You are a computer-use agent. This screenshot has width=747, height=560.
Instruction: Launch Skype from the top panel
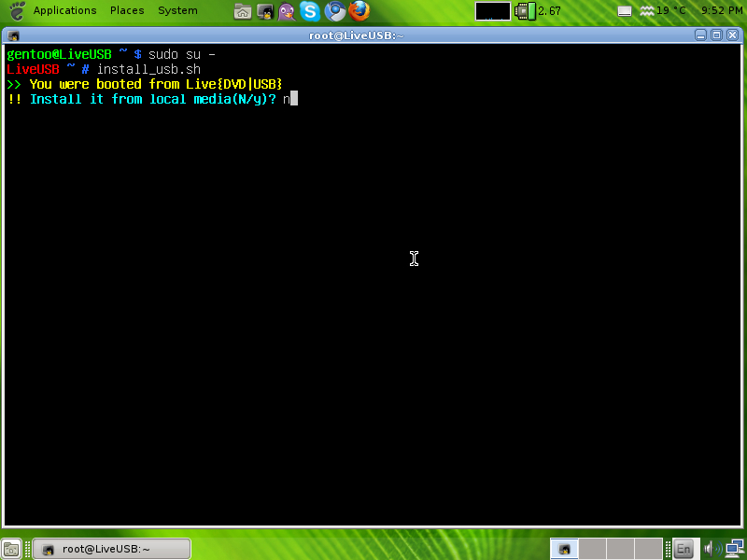click(x=311, y=11)
